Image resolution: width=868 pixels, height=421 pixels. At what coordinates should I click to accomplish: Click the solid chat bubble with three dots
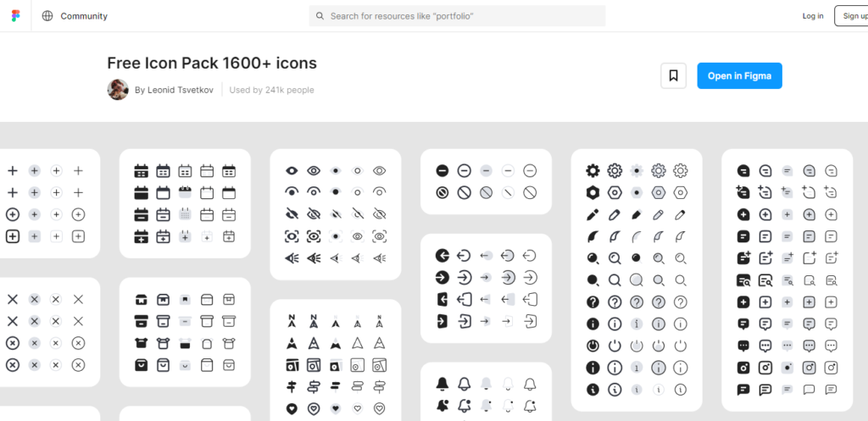click(x=743, y=346)
